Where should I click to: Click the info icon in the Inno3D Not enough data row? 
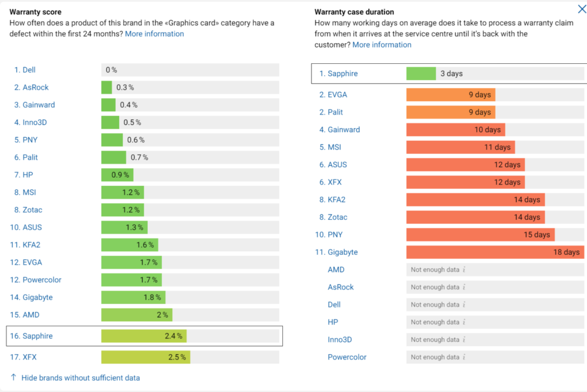point(464,340)
